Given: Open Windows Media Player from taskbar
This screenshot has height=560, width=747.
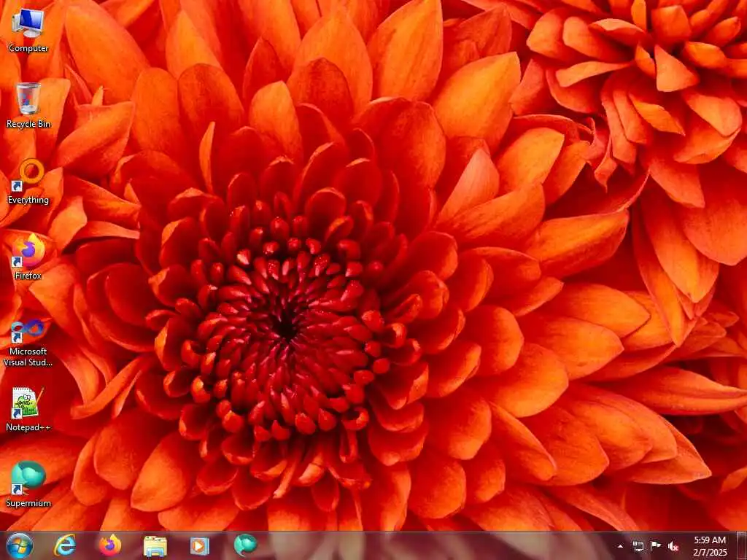Looking at the screenshot, I should [x=200, y=545].
